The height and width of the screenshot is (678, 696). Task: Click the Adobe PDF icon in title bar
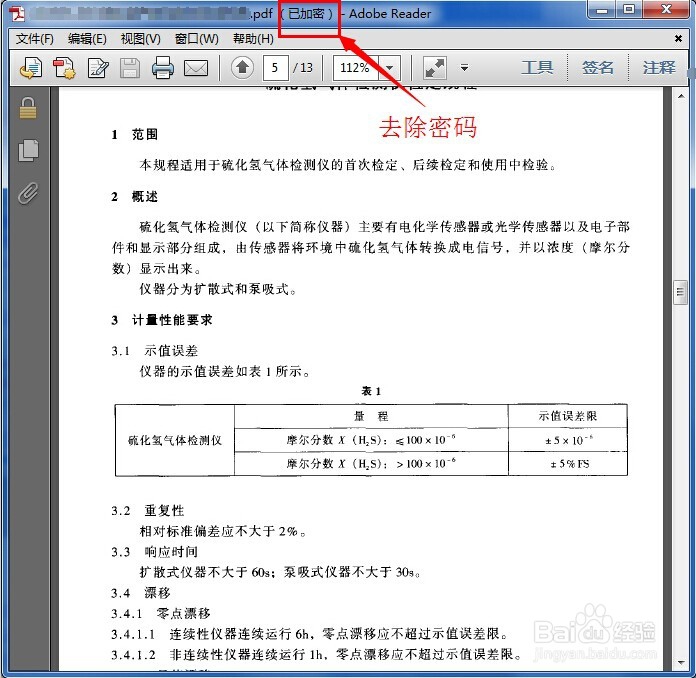tap(18, 13)
